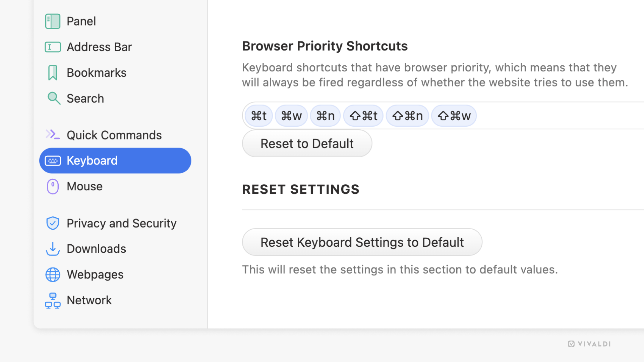Open the Downloads settings section

coord(97,248)
